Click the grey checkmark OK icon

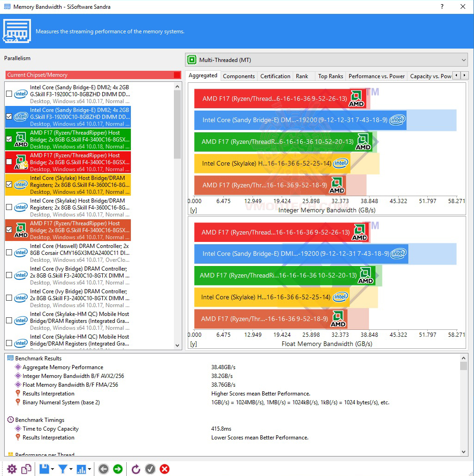(x=150, y=469)
